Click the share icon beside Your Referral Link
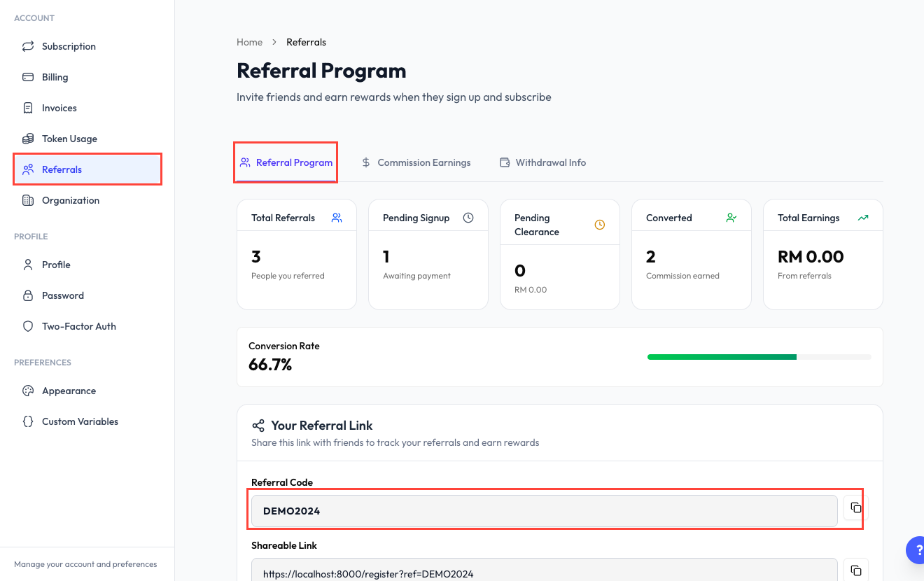This screenshot has width=924, height=581. (258, 426)
